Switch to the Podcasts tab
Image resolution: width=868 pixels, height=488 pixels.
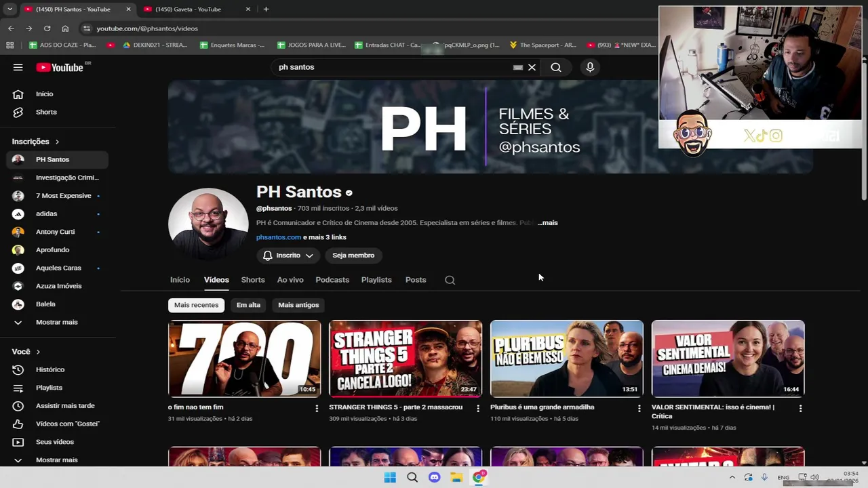[332, 280]
